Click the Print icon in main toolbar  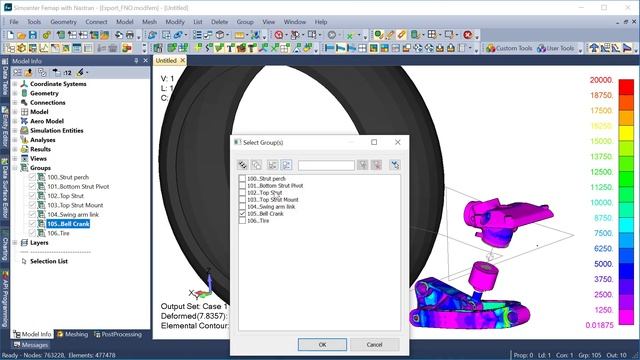click(130, 35)
